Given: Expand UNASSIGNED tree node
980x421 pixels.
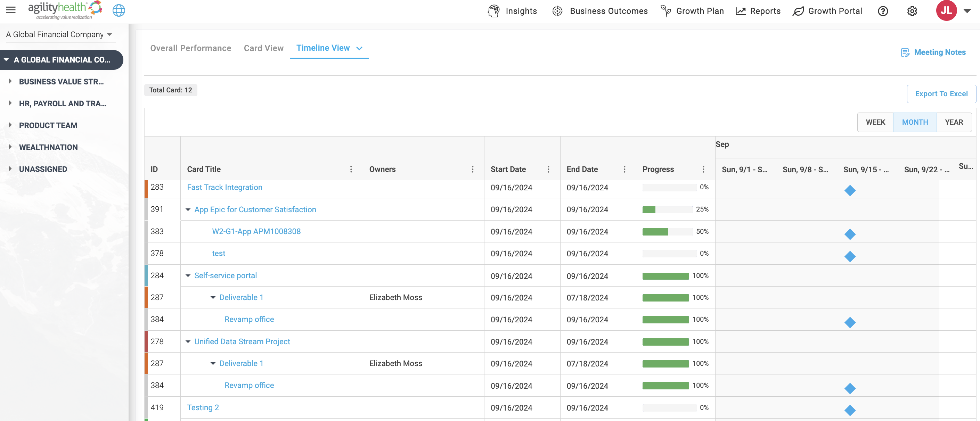Looking at the screenshot, I should coord(10,168).
